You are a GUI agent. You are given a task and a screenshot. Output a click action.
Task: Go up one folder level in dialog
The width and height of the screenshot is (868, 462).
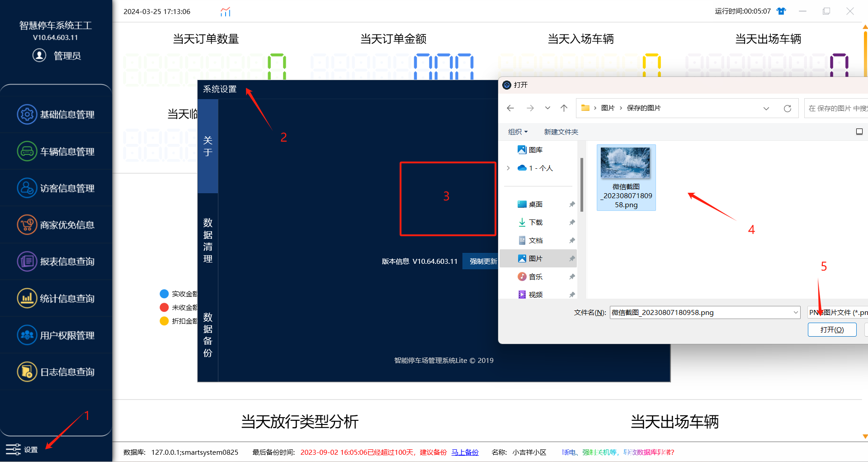pyautogui.click(x=564, y=108)
